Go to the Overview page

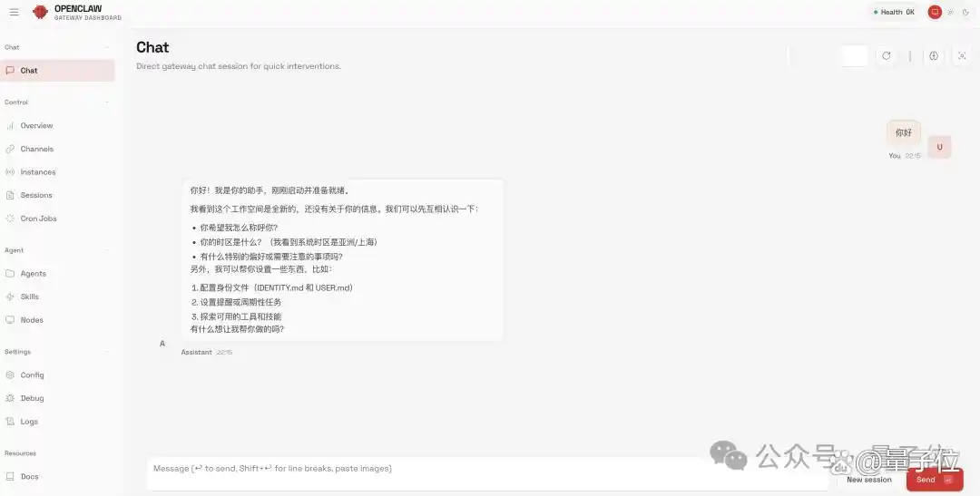[36, 126]
